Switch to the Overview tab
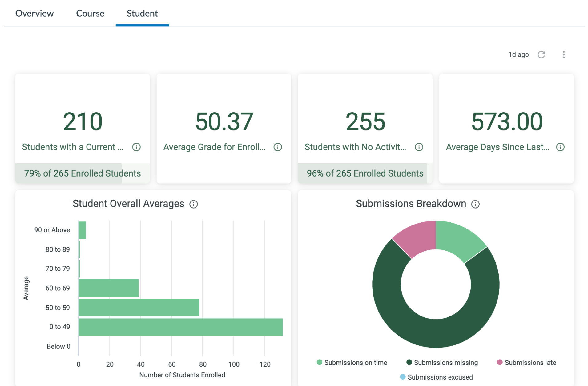This screenshot has height=386, width=588. [x=34, y=14]
